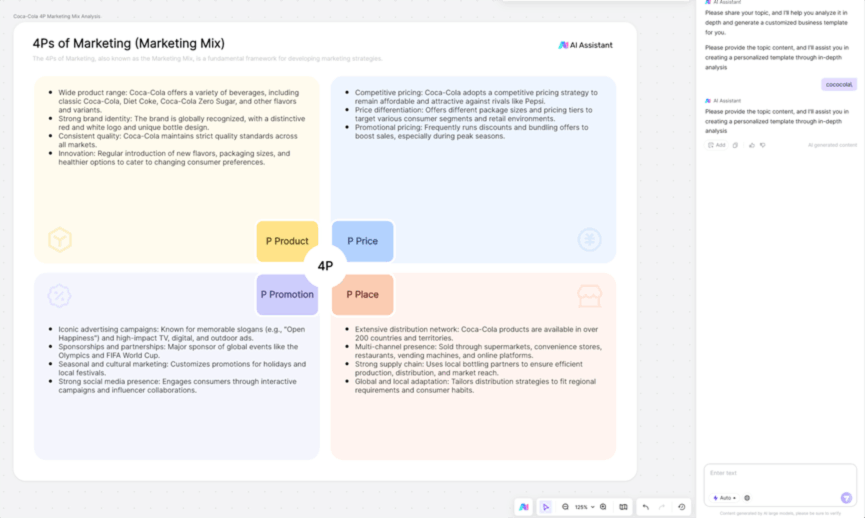Click the undo arrow
The width and height of the screenshot is (865, 518).
pyautogui.click(x=646, y=507)
